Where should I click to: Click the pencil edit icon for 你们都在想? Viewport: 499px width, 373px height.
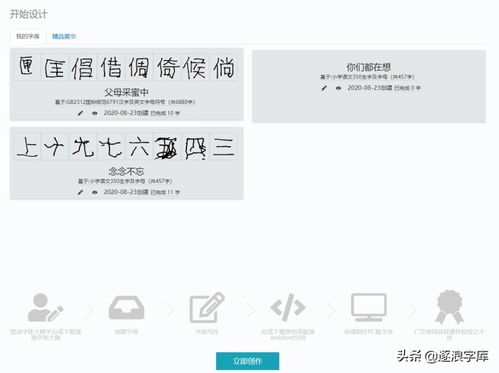[324, 88]
